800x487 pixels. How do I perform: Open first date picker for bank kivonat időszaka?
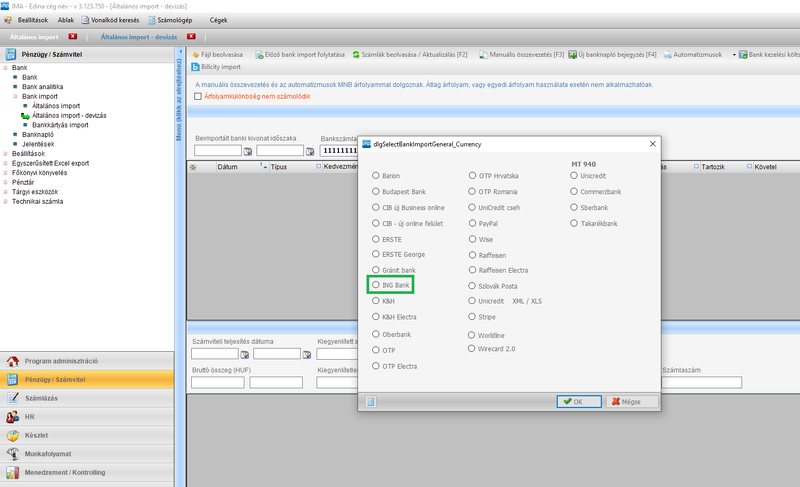pos(248,151)
